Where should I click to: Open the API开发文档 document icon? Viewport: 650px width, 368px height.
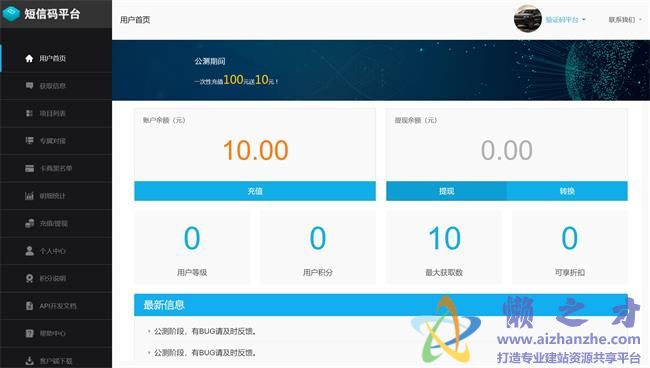(29, 306)
